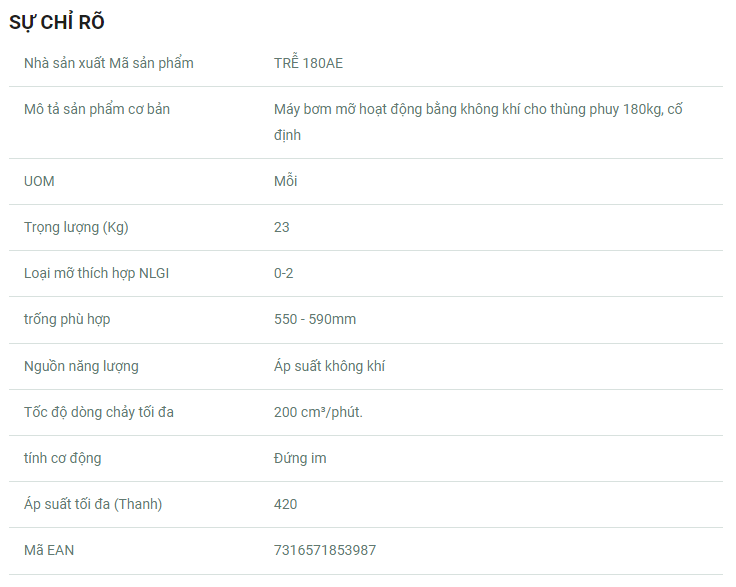
Task: Click the "Nguồn năng lượng" label
Action: click(81, 366)
